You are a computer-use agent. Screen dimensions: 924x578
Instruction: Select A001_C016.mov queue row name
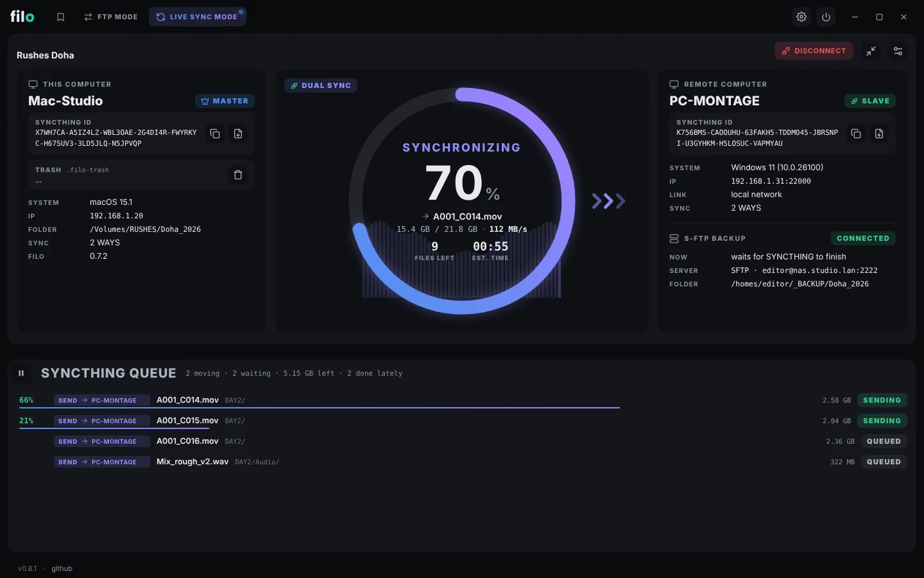click(x=187, y=441)
